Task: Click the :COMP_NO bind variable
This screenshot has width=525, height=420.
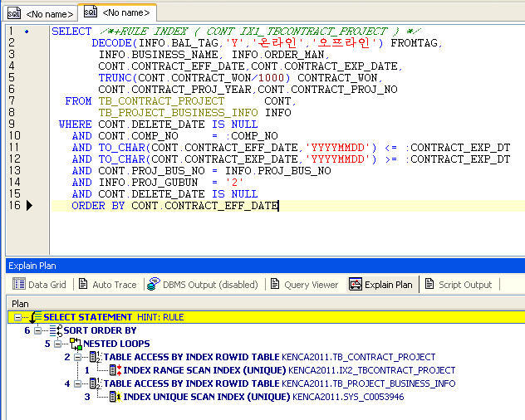Action: (252, 135)
